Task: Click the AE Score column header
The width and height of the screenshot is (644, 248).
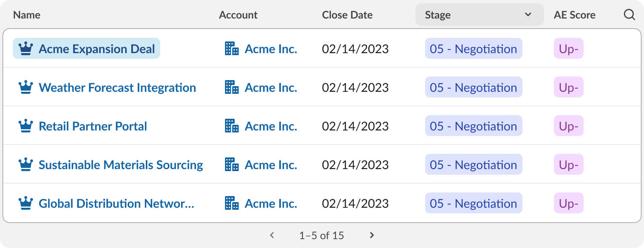Action: pyautogui.click(x=574, y=15)
